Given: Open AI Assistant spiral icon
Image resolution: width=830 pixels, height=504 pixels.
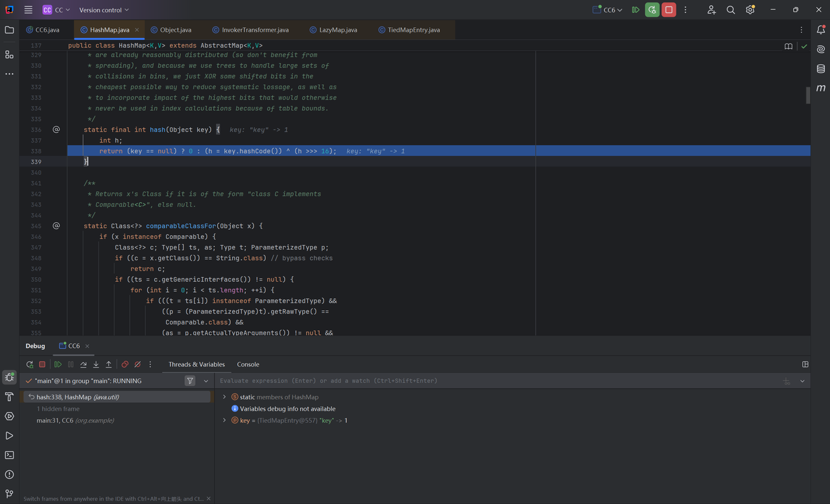Looking at the screenshot, I should coord(821,49).
